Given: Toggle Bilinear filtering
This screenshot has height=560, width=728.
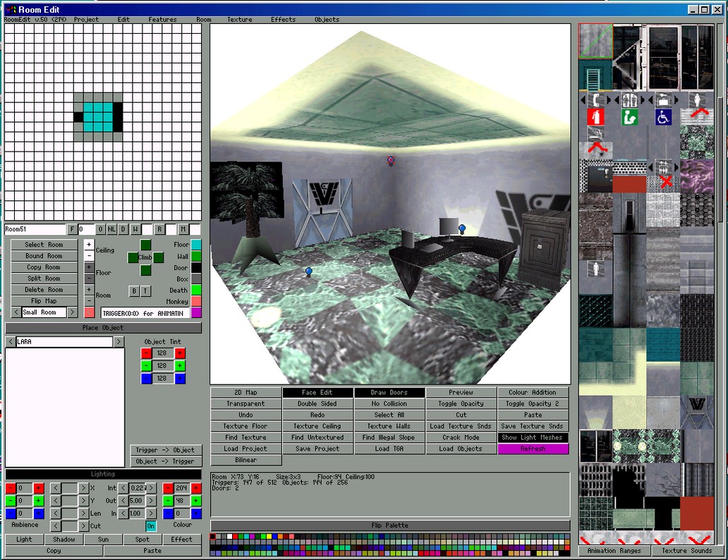Looking at the screenshot, I should click(x=245, y=460).
